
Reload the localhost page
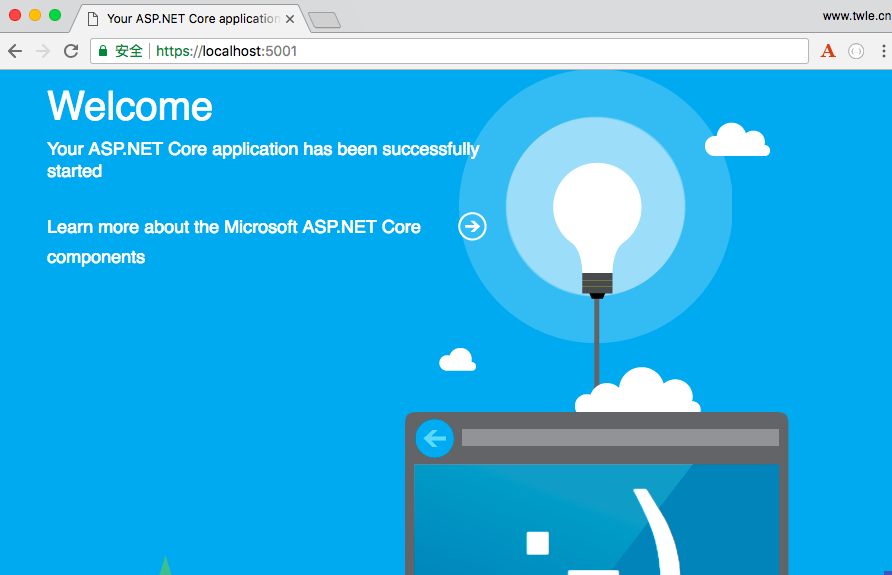click(x=71, y=51)
